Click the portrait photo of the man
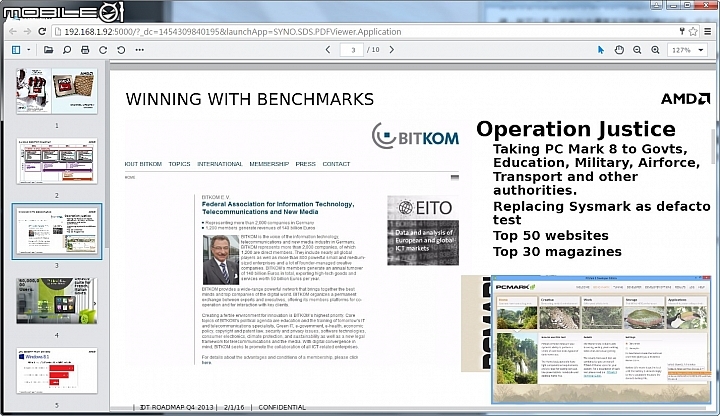The height and width of the screenshot is (416, 720). coord(221,259)
